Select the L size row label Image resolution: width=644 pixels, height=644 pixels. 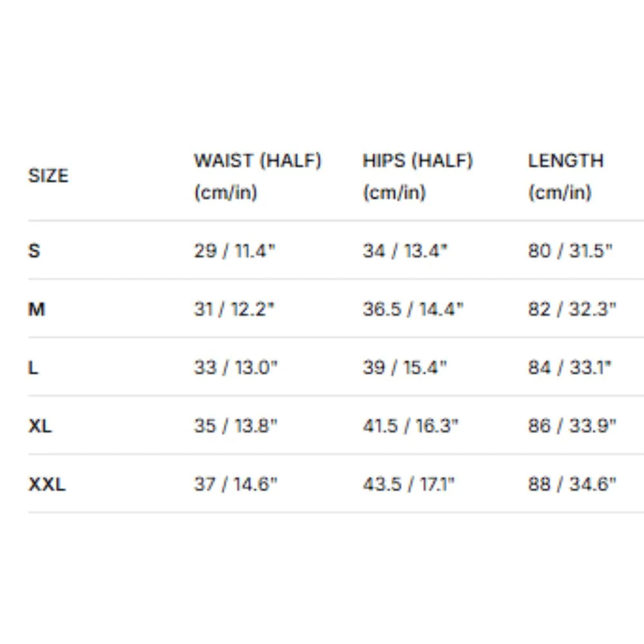pyautogui.click(x=33, y=368)
